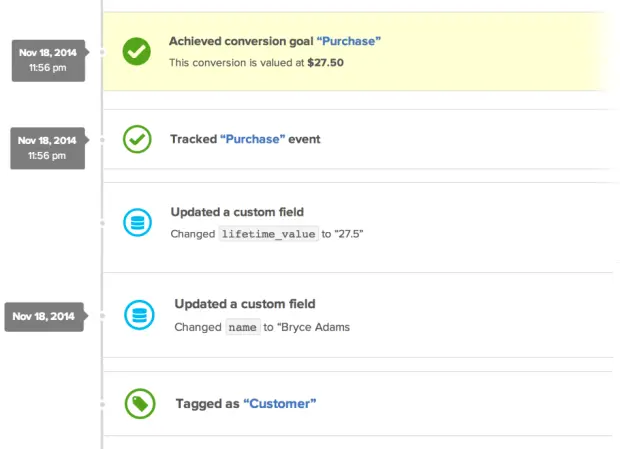Screen dimensions: 620x449
Task: Select the date marker beside name field update
Action: [x=44, y=316]
